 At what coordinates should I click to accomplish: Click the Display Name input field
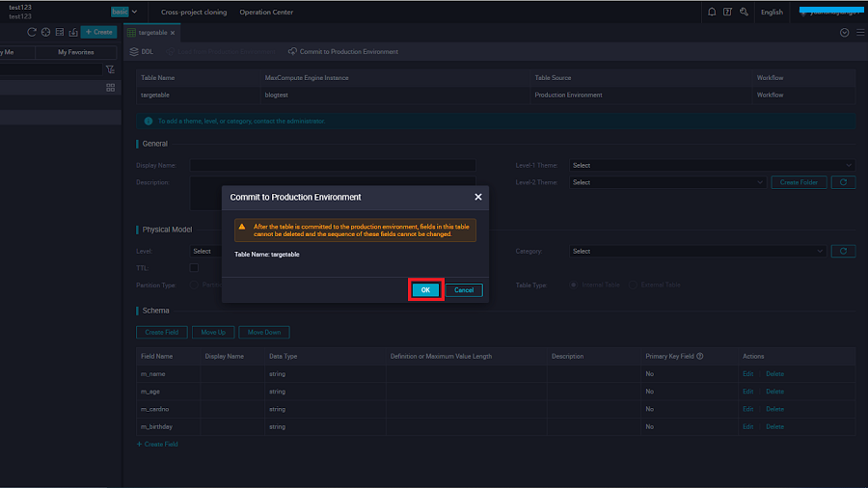click(x=332, y=165)
